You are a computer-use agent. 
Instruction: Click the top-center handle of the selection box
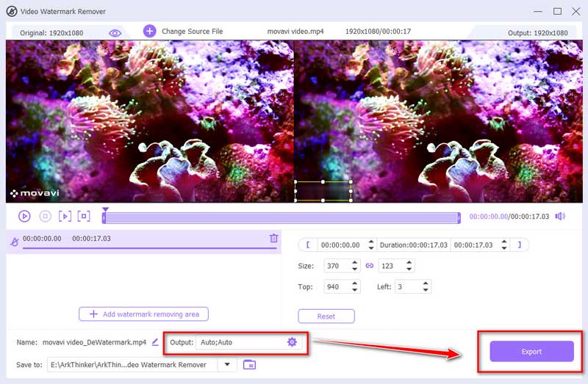pos(323,181)
